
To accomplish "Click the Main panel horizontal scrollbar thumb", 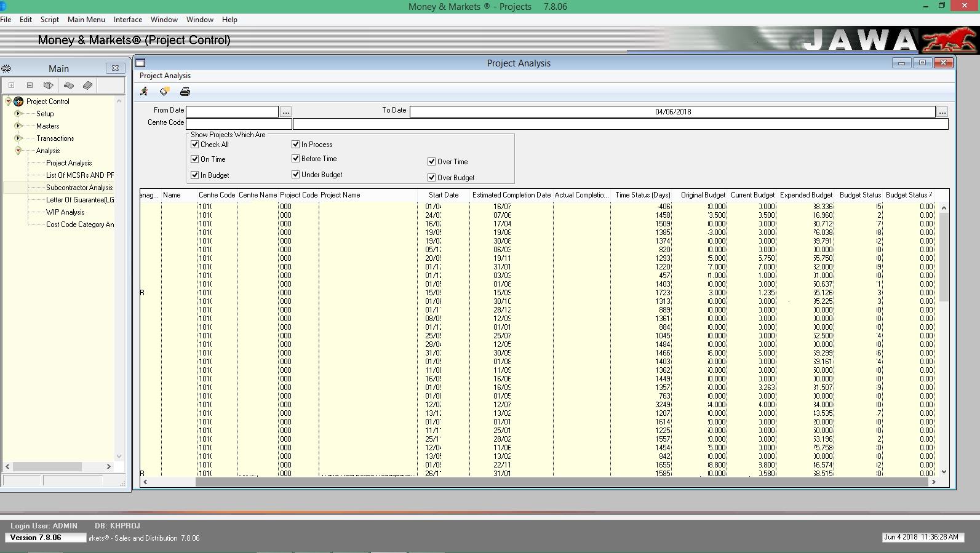I will pos(47,467).
